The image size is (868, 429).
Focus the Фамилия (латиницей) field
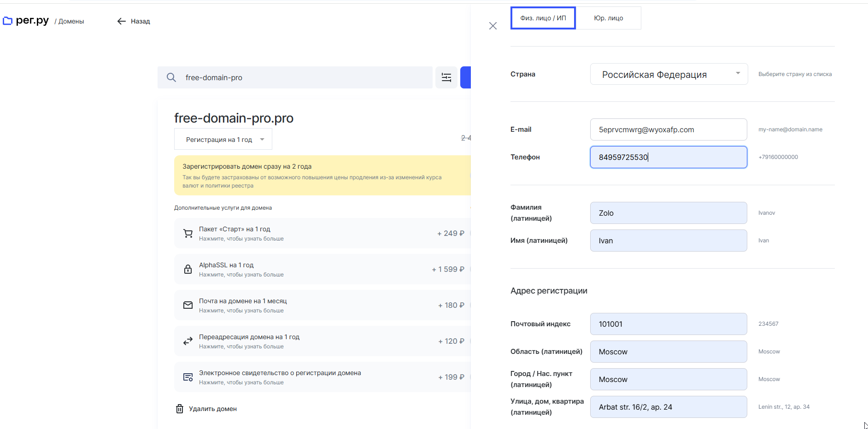pyautogui.click(x=668, y=213)
